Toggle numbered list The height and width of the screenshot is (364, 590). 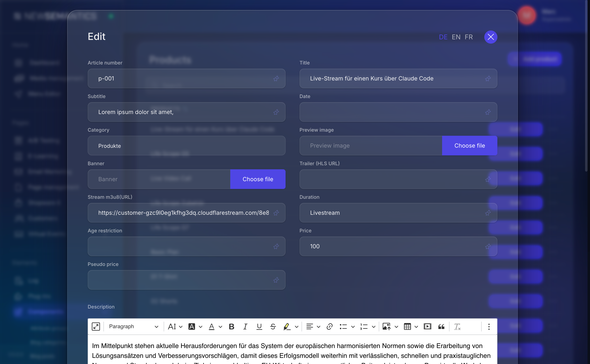[364, 327]
